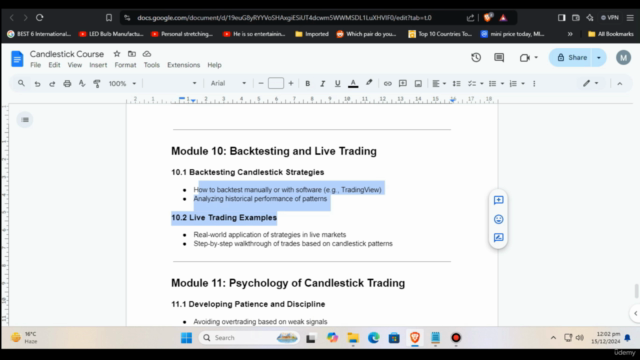Open All Bookmarks folder
640x360 pixels.
[611, 34]
